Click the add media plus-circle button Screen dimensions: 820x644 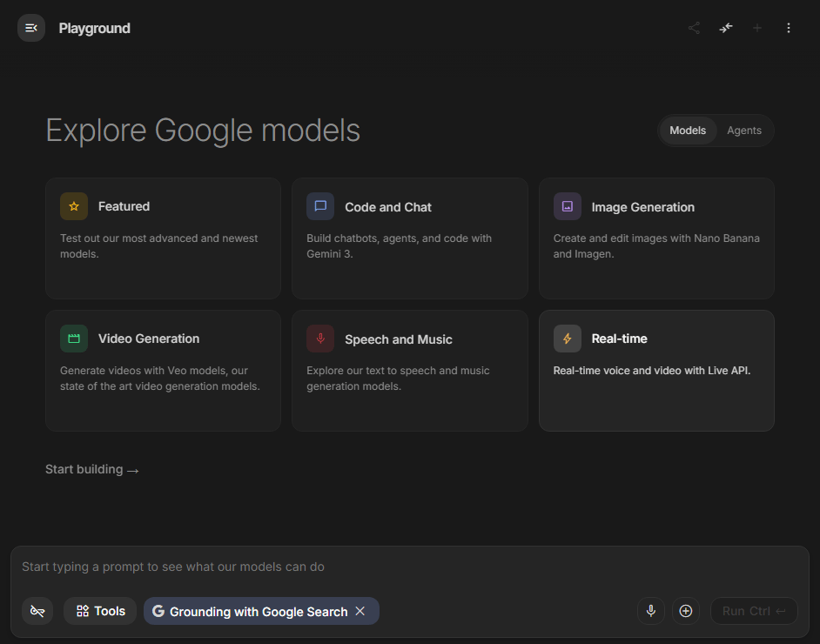(x=686, y=611)
